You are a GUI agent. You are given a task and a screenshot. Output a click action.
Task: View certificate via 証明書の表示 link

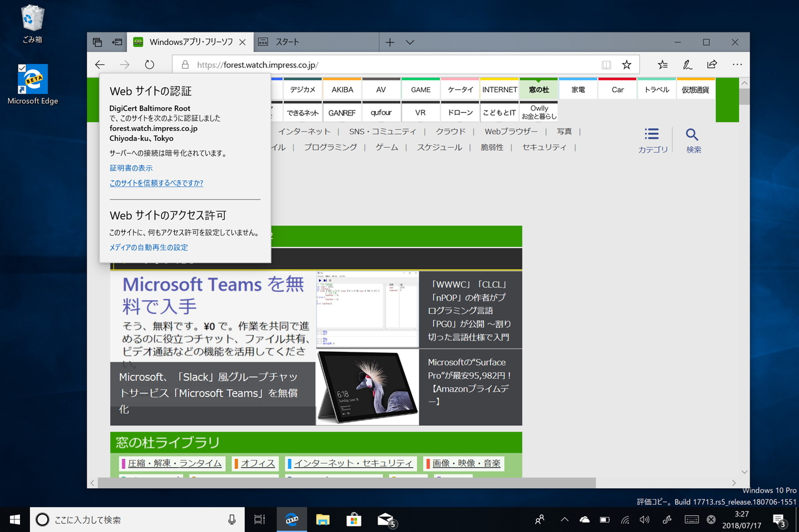tap(131, 168)
